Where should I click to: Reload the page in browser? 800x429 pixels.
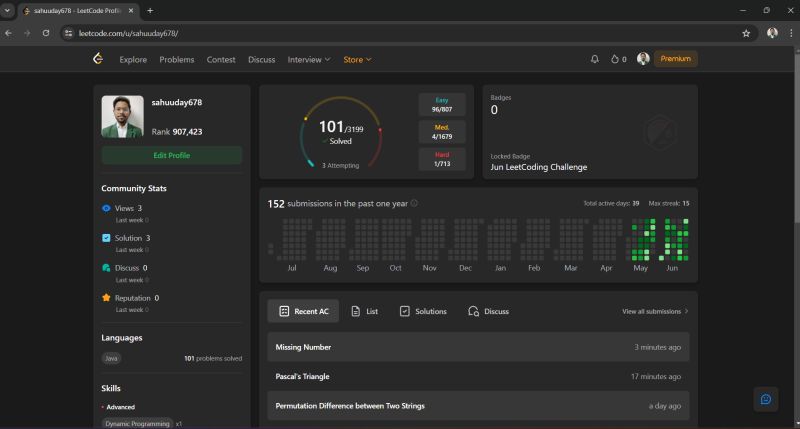45,33
